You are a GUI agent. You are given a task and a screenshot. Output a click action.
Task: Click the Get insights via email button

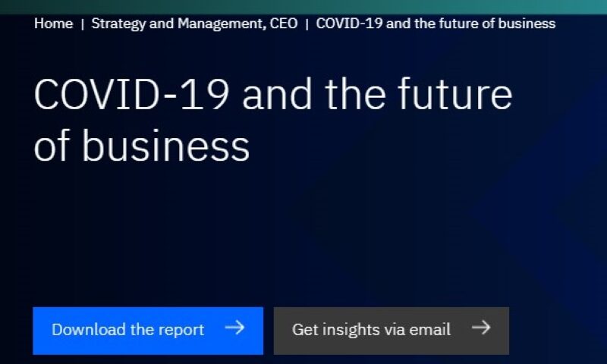click(x=392, y=331)
